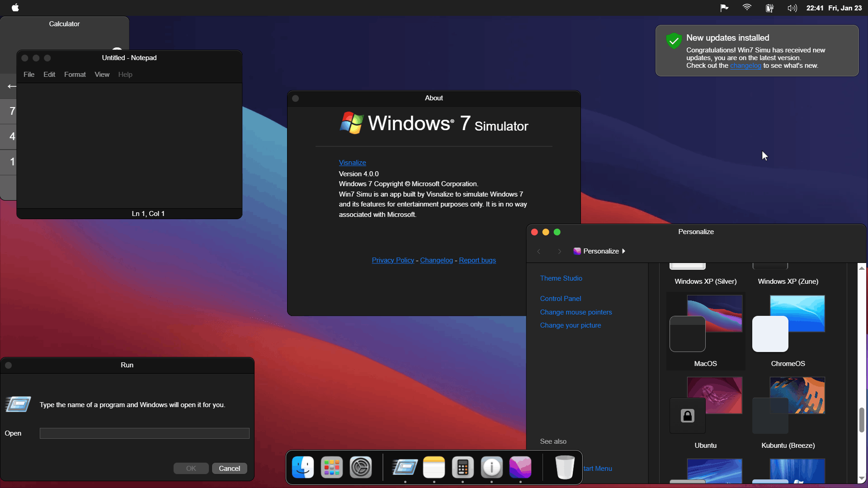Open Notepad's File menu
Viewport: 868px width, 488px height.
pyautogui.click(x=29, y=75)
